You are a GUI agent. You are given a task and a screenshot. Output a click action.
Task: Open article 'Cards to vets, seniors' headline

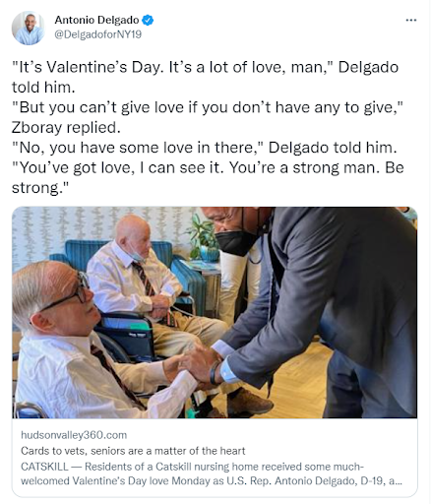point(133,451)
